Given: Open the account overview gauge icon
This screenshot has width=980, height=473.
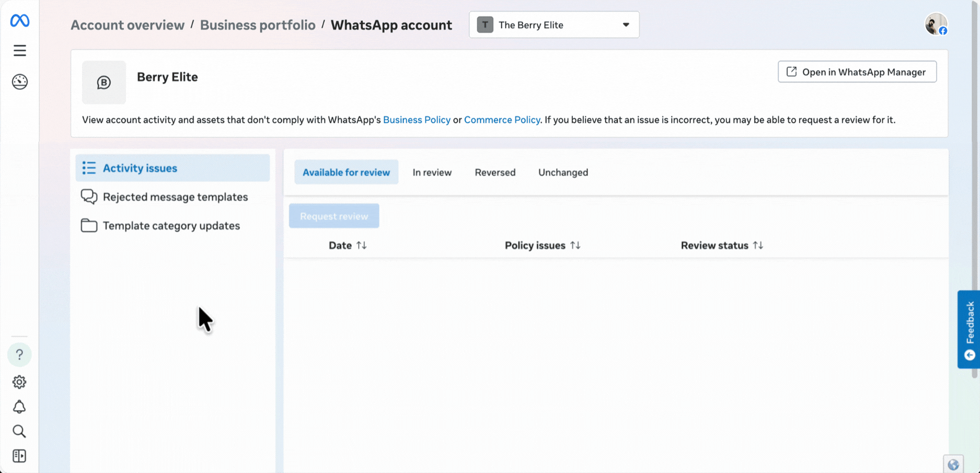Looking at the screenshot, I should pyautogui.click(x=20, y=82).
